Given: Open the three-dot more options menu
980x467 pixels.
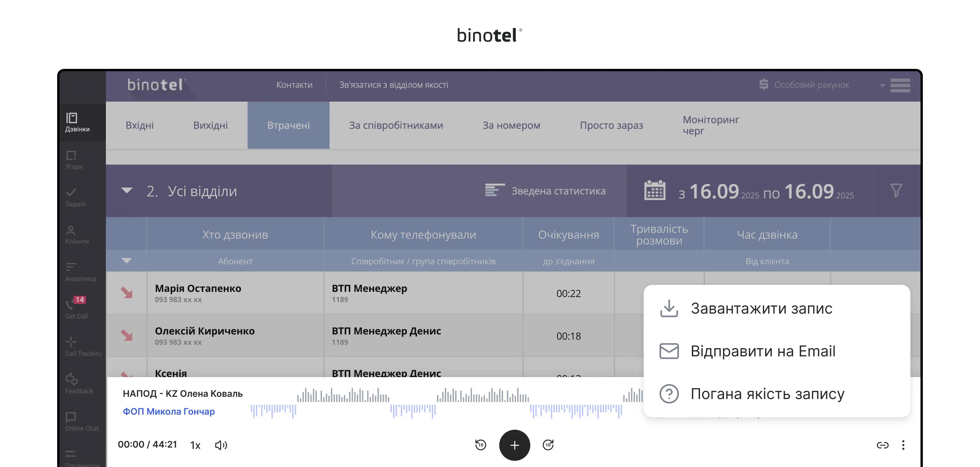Looking at the screenshot, I should [x=903, y=445].
